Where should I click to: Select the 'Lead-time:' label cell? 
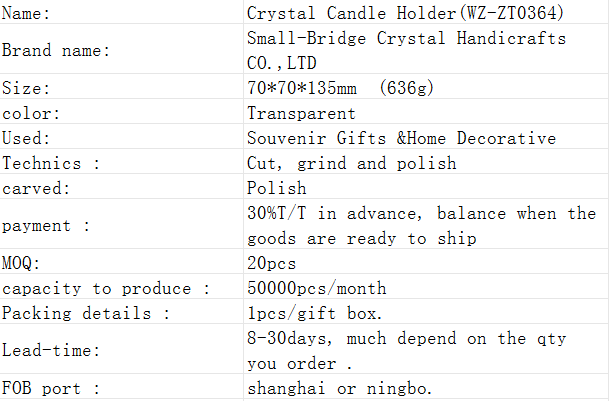coord(122,349)
